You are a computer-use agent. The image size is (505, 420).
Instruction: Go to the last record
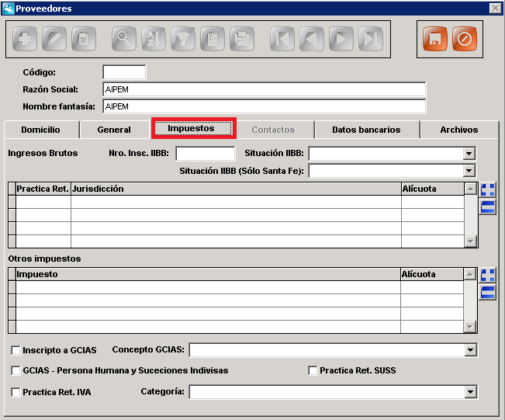(371, 39)
